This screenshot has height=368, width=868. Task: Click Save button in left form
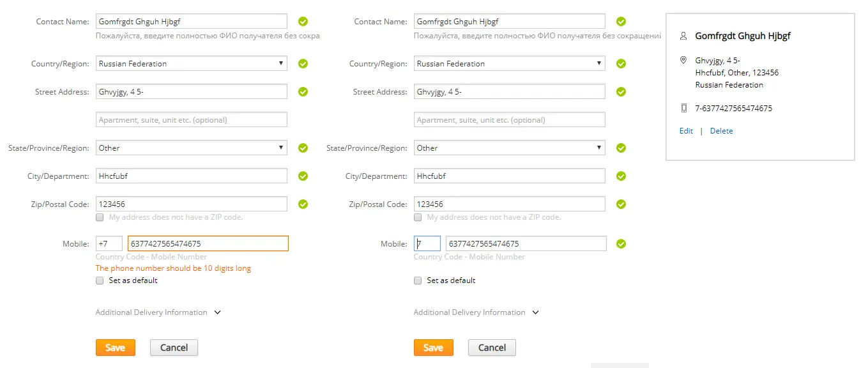click(x=116, y=348)
